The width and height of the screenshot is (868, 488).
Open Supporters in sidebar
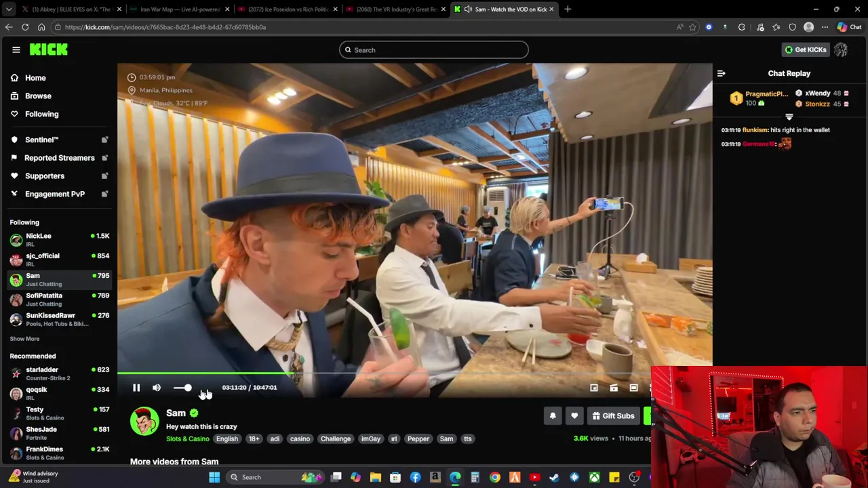pos(44,176)
